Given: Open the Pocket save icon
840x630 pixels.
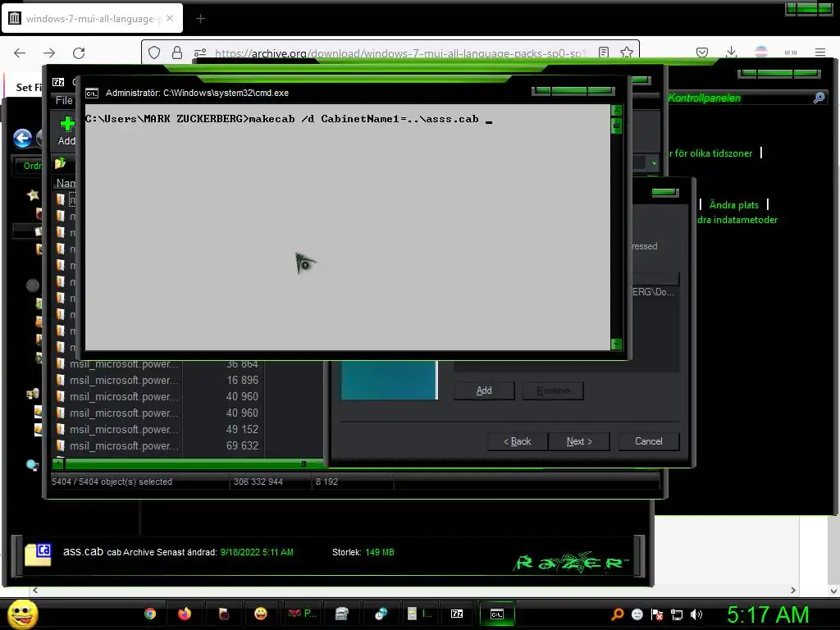Looking at the screenshot, I should 702,52.
